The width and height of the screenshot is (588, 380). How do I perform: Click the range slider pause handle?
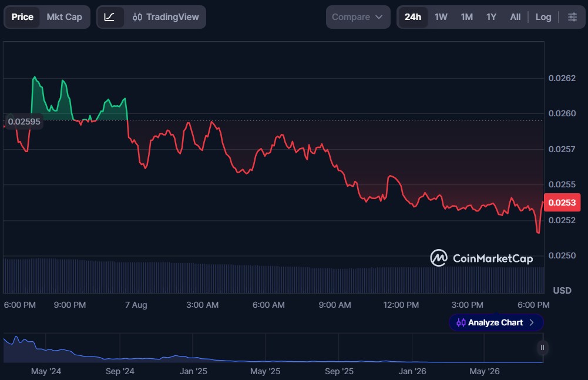[x=542, y=348]
